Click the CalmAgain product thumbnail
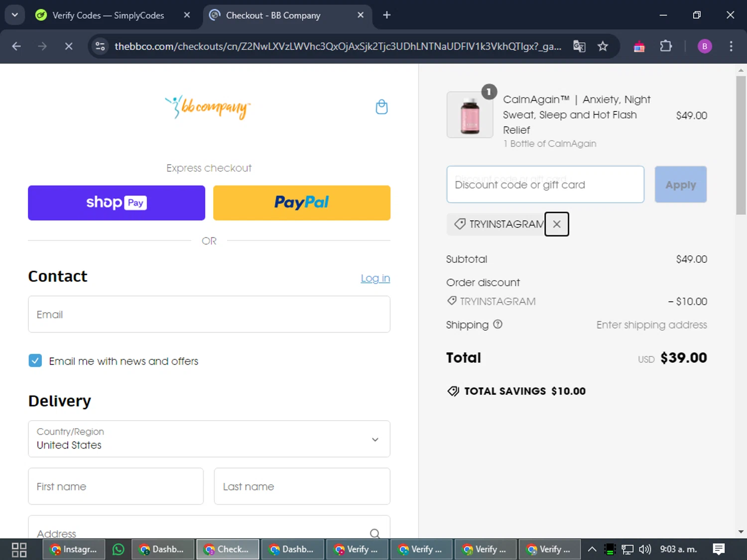 470,114
